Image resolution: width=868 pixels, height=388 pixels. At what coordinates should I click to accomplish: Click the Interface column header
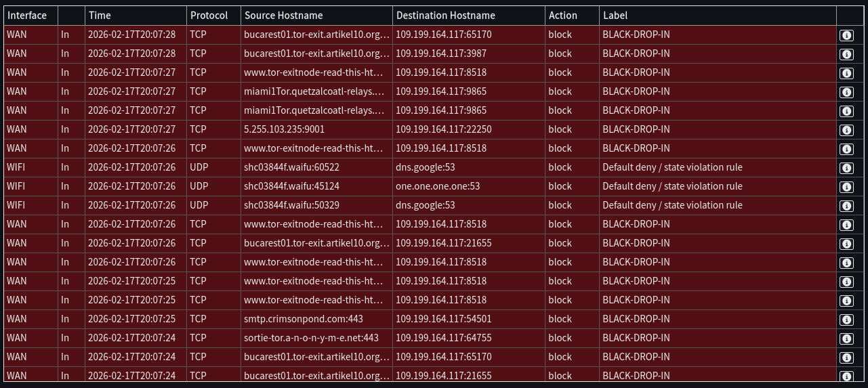[27, 16]
